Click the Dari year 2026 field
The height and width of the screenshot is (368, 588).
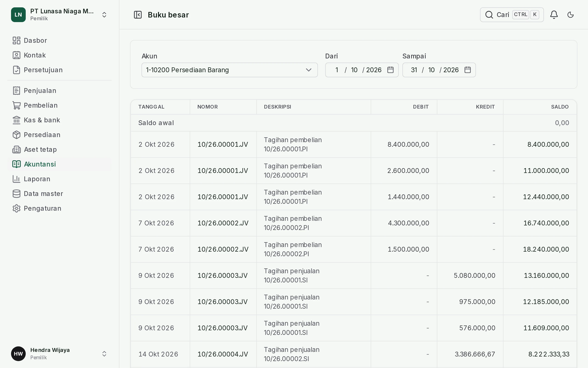pos(374,70)
